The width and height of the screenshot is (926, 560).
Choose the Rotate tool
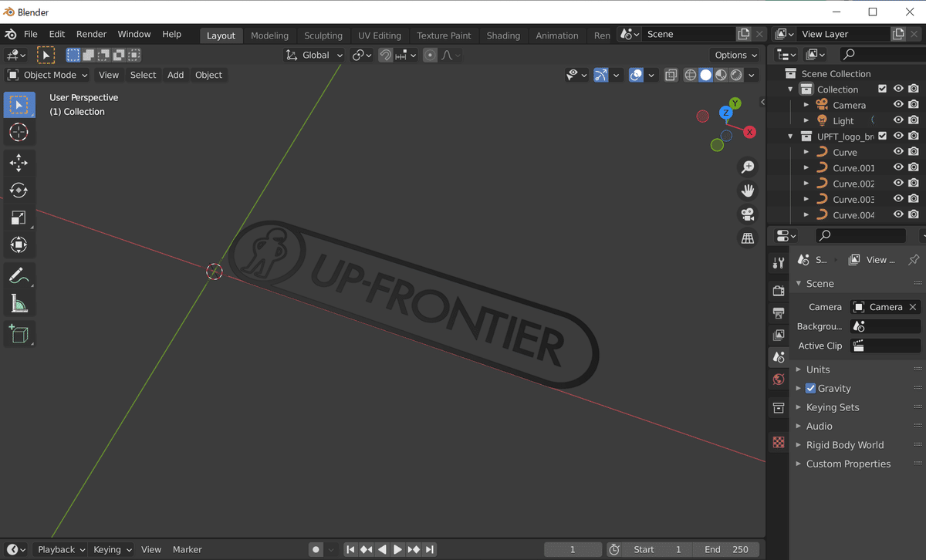19,191
